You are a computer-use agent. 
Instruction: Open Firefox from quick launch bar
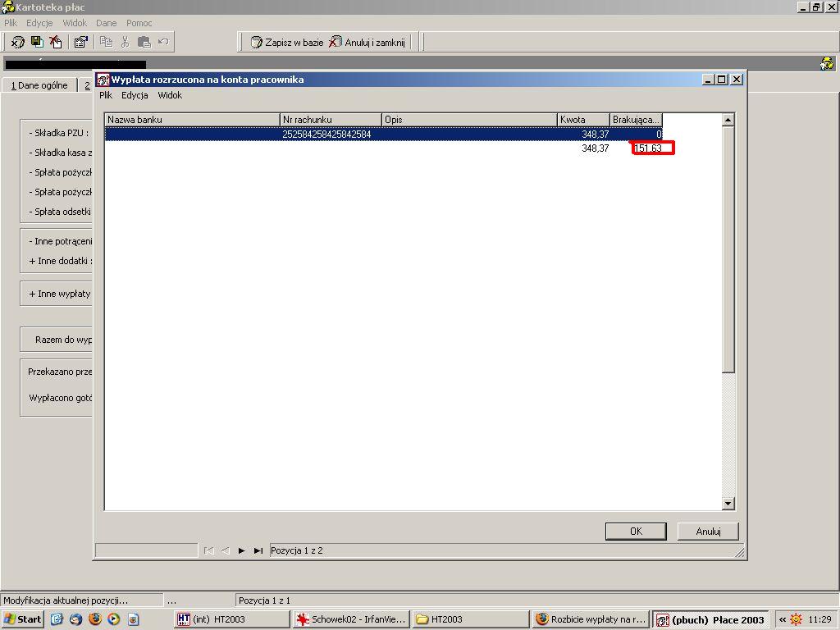(95, 619)
